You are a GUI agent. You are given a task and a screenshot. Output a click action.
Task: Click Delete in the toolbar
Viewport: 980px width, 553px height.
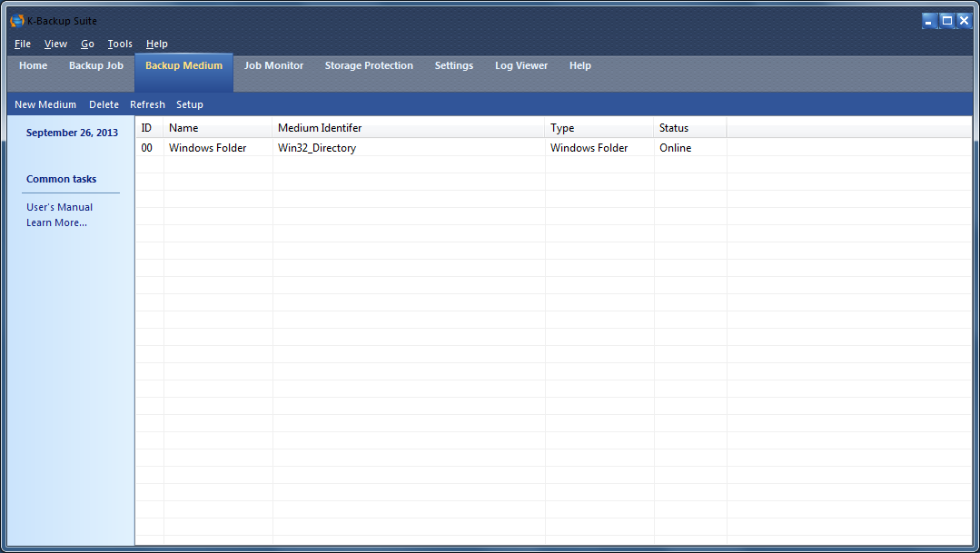tap(104, 104)
